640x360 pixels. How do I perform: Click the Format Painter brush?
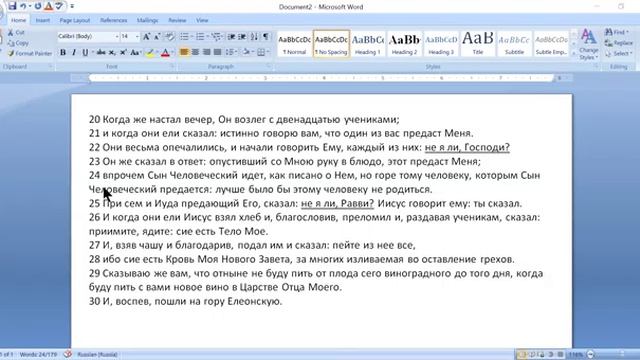click(30, 53)
